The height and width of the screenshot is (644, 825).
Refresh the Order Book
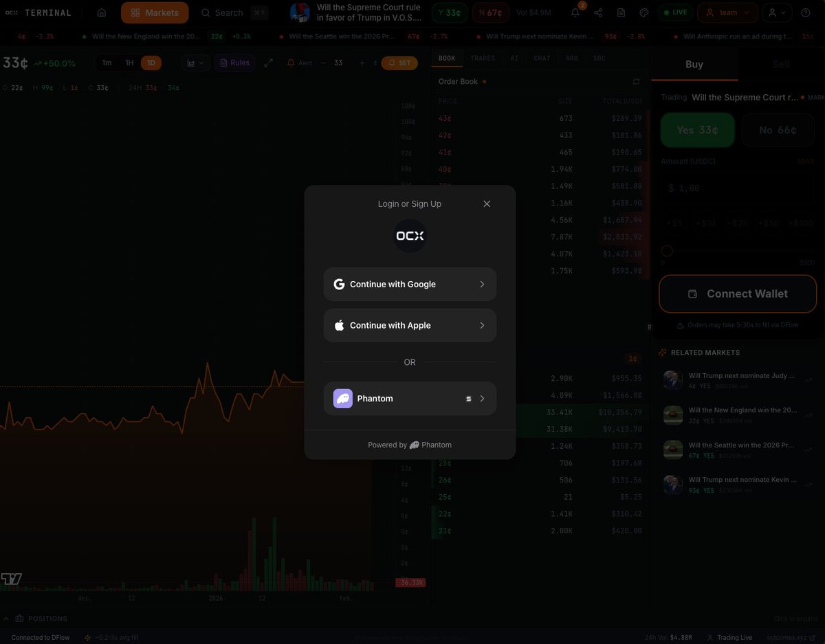click(x=636, y=81)
